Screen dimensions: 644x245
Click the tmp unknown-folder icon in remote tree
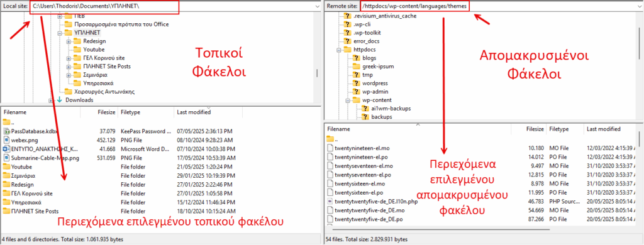(356, 75)
